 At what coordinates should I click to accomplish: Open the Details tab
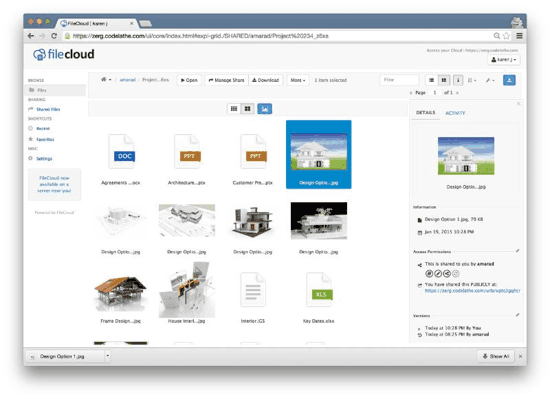(x=425, y=113)
